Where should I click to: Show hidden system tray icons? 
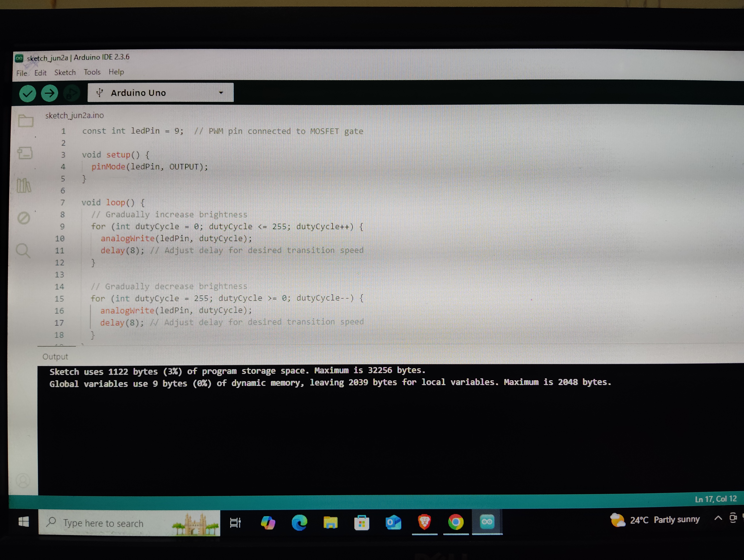click(x=718, y=518)
